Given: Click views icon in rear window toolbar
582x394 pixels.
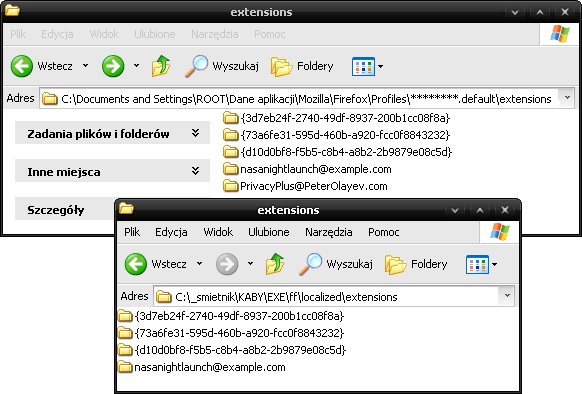Looking at the screenshot, I should point(363,66).
